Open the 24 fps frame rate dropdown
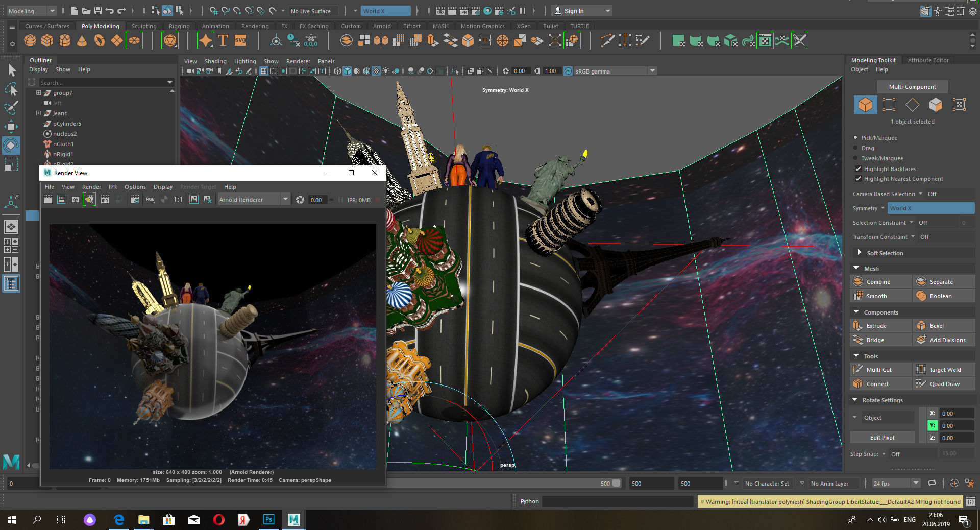This screenshot has width=980, height=530. tap(896, 483)
